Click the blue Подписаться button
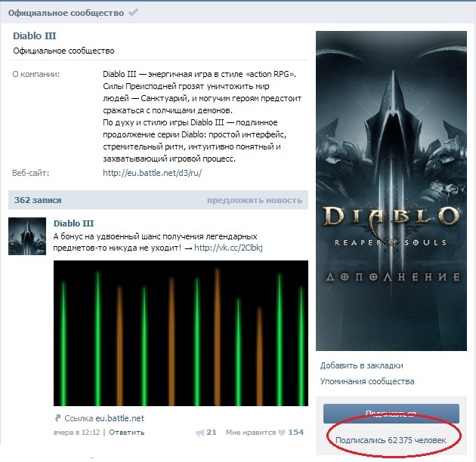Screen dimensions: 476x462 [x=391, y=414]
